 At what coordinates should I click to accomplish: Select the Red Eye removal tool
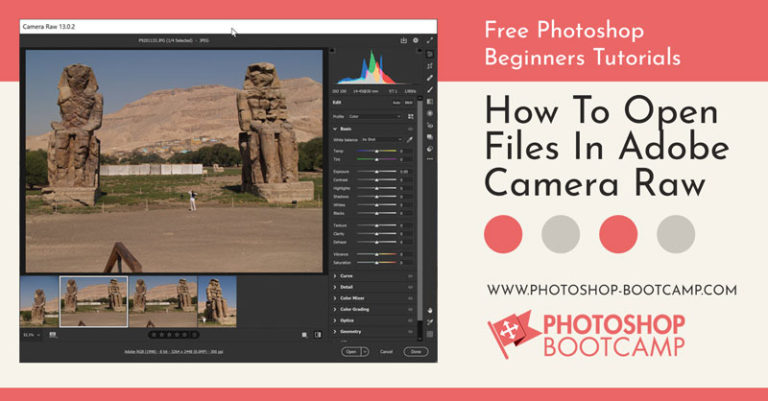point(430,125)
